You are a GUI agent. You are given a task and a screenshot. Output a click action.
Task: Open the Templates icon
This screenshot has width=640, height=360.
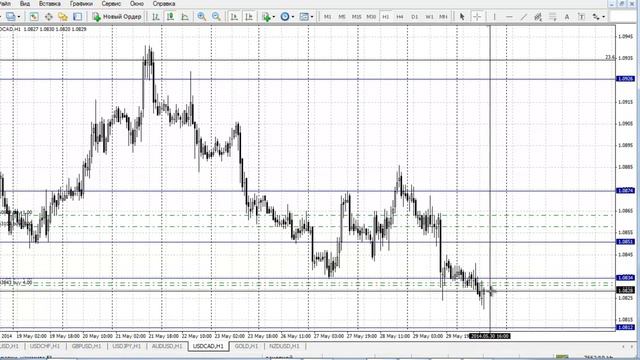[304, 17]
